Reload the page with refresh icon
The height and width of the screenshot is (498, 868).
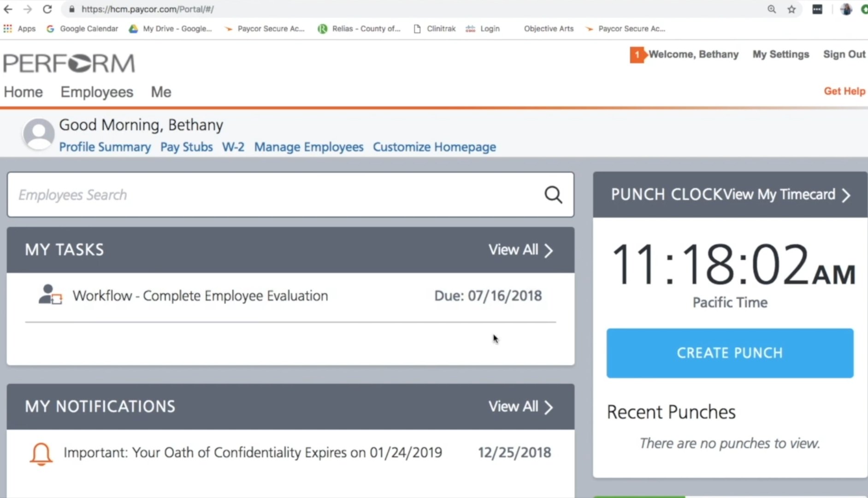pos(47,9)
